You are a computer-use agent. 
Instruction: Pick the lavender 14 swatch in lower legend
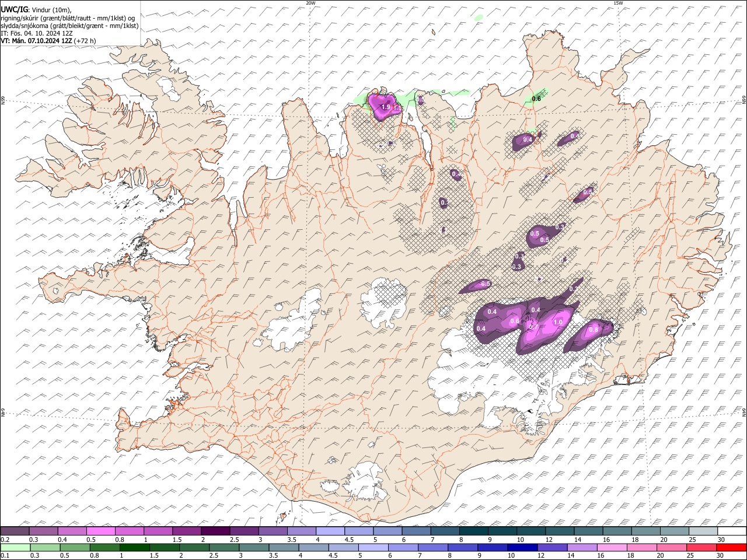[581, 547]
